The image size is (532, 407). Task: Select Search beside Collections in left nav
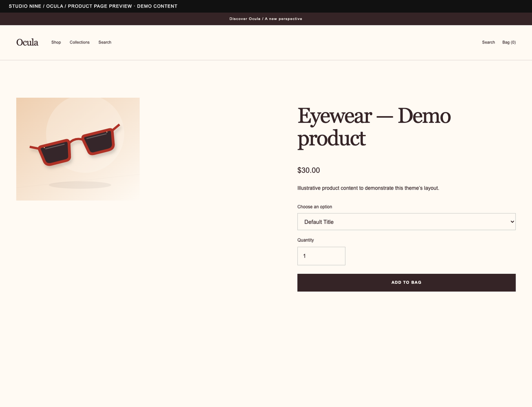(105, 43)
